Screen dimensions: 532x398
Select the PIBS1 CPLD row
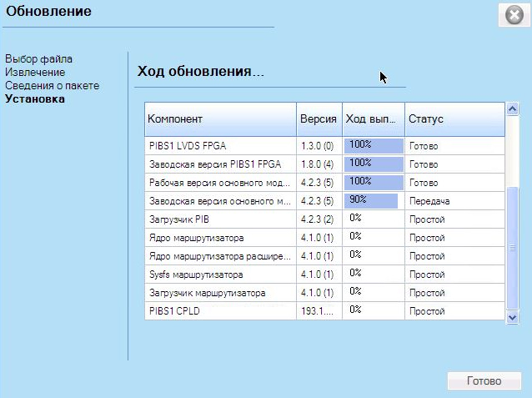[220, 311]
